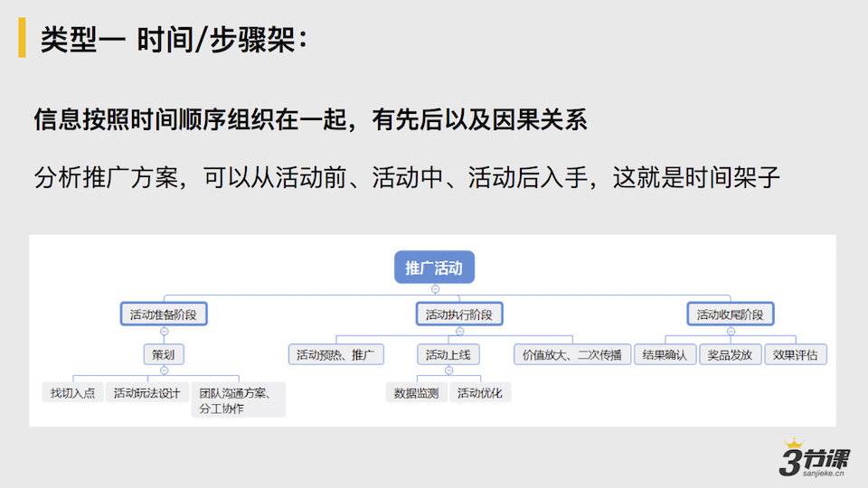Select the 结果确认 node
This screenshot has height=488, width=868.
coord(665,354)
